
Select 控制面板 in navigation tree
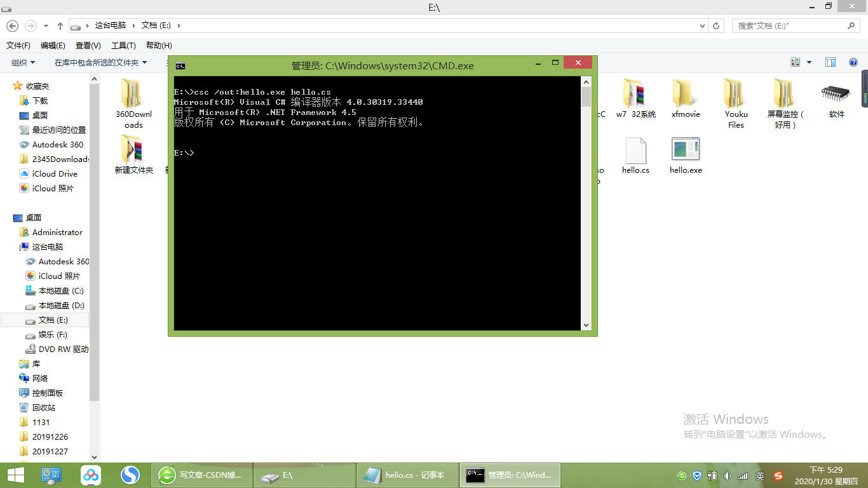click(x=48, y=393)
